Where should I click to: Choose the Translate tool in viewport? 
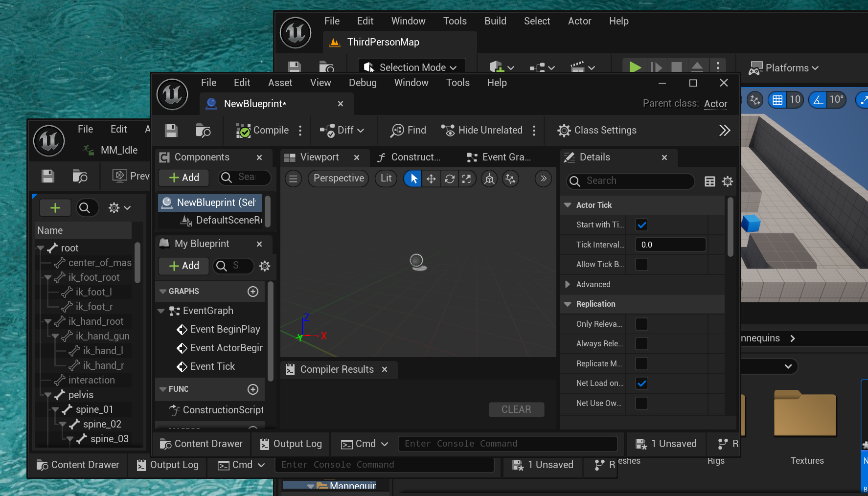(x=431, y=179)
